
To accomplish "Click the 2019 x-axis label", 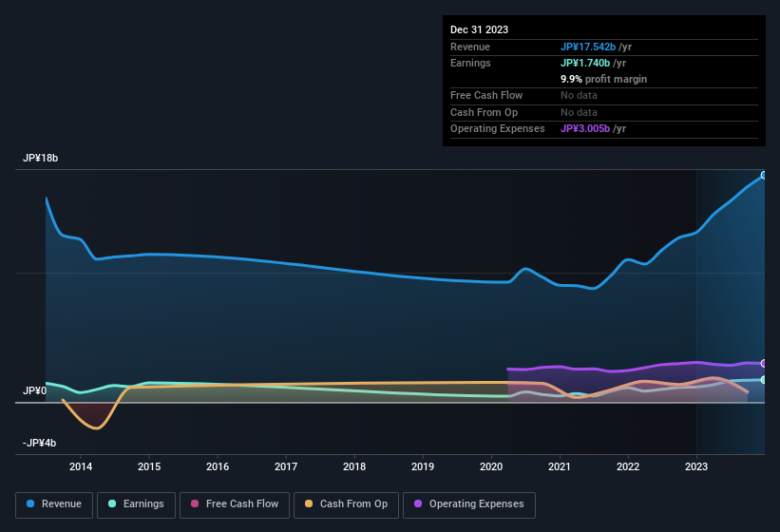I will click(423, 466).
